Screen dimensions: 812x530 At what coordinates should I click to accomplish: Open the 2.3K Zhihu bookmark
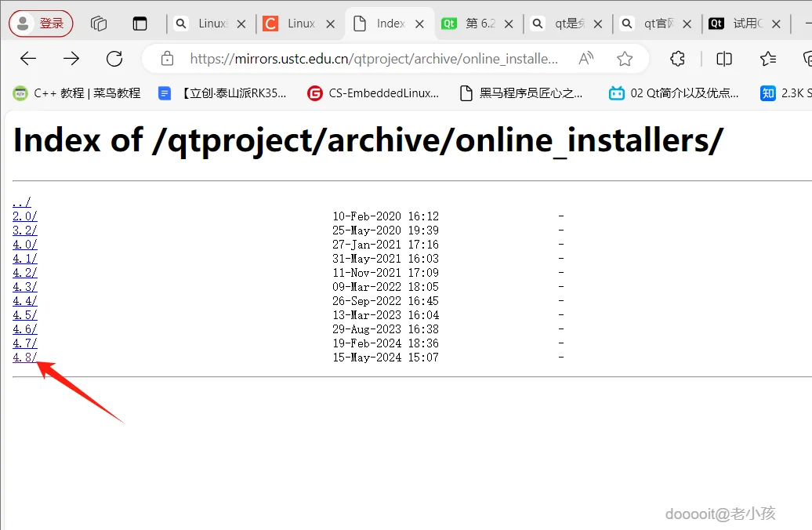tap(785, 93)
